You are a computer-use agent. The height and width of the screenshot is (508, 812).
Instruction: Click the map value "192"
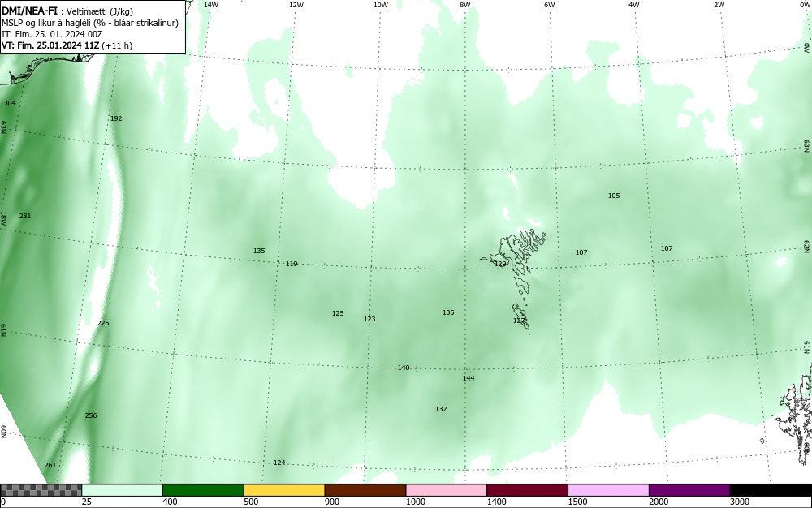point(116,118)
